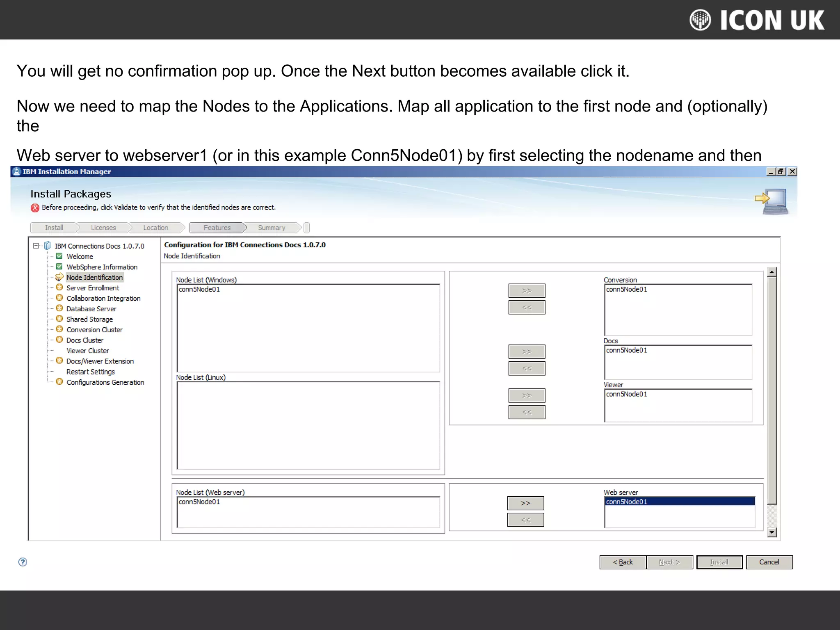
Task: Open the Install wizard step
Action: pyautogui.click(x=54, y=228)
